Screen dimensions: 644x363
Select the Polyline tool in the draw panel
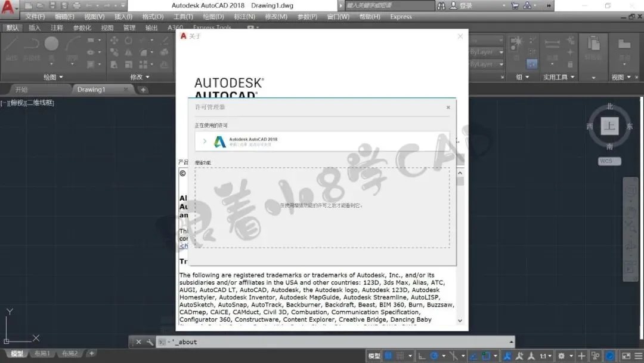click(x=31, y=44)
